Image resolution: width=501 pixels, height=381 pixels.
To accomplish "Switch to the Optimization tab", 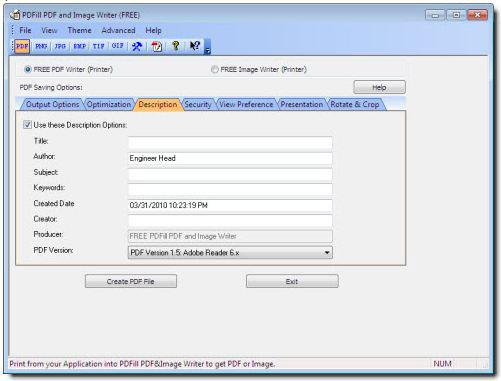I will click(109, 104).
